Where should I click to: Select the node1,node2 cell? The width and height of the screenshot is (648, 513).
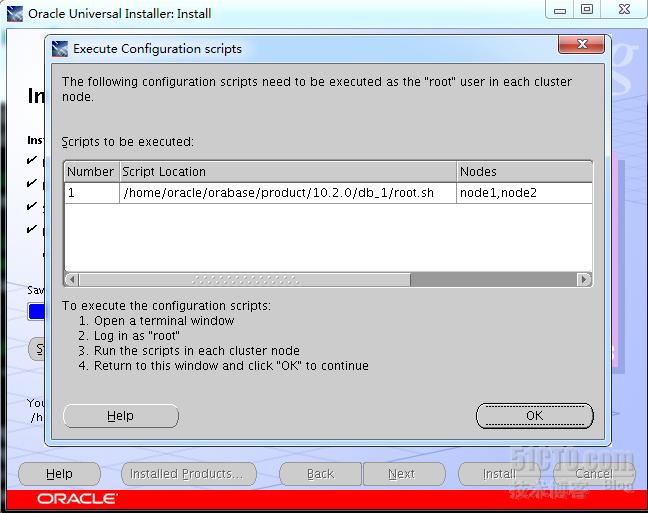tap(524, 193)
